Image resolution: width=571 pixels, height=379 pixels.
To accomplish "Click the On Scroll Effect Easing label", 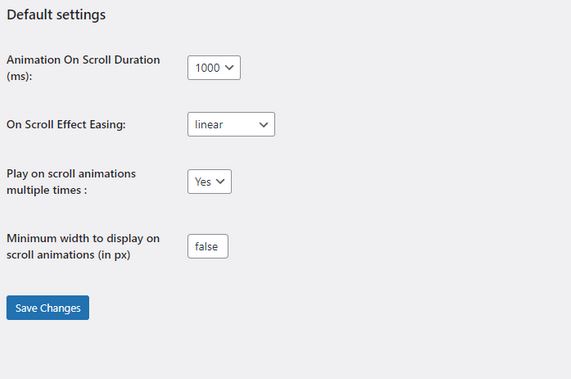I will (x=66, y=125).
